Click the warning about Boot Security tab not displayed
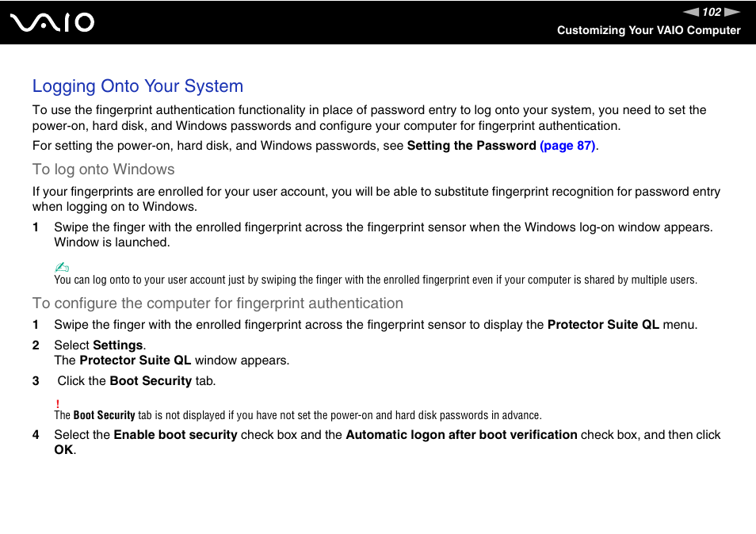 (x=298, y=415)
